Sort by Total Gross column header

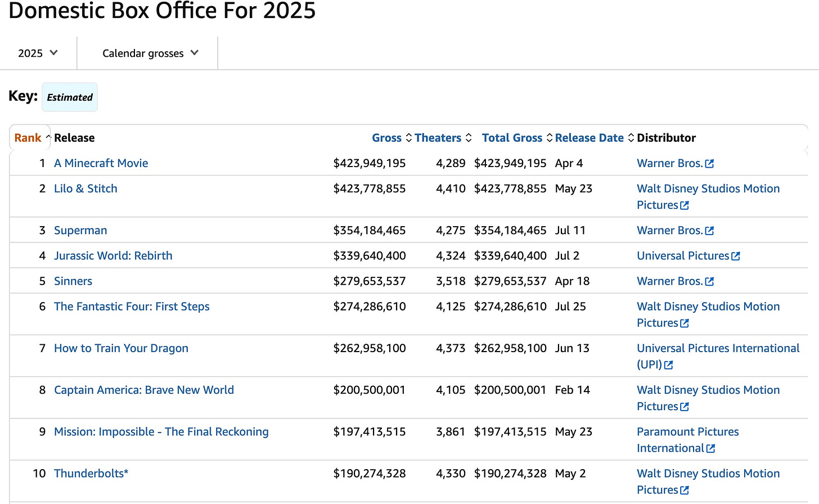click(512, 138)
